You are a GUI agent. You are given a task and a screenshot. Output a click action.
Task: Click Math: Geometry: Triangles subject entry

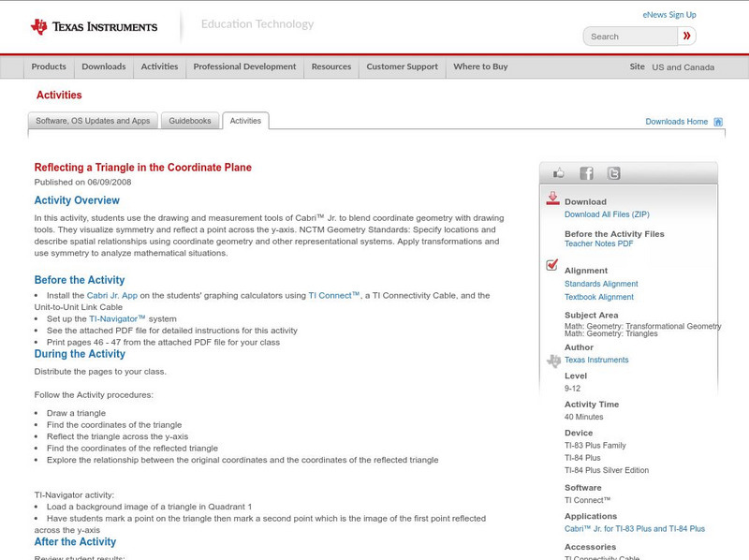[611, 334]
